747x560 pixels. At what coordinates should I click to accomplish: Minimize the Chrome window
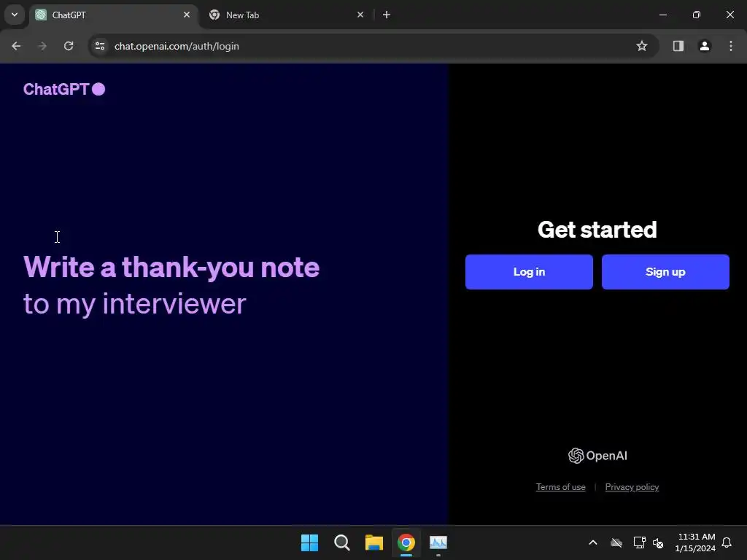tap(662, 15)
